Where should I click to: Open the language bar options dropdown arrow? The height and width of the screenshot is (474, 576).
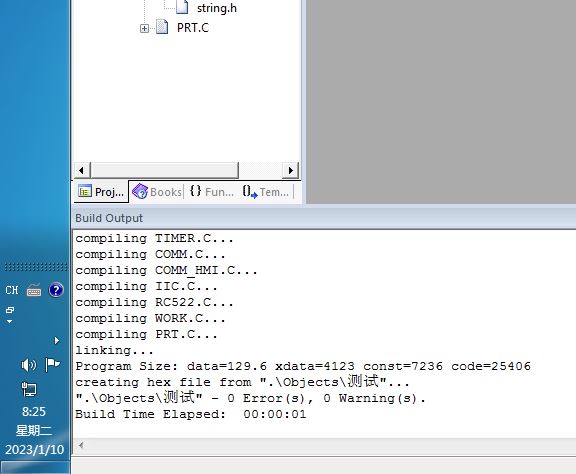[10, 322]
